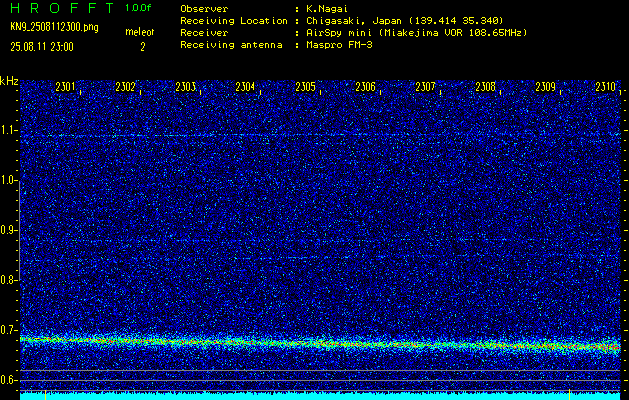Click the 2310 time marker

click(x=605, y=87)
